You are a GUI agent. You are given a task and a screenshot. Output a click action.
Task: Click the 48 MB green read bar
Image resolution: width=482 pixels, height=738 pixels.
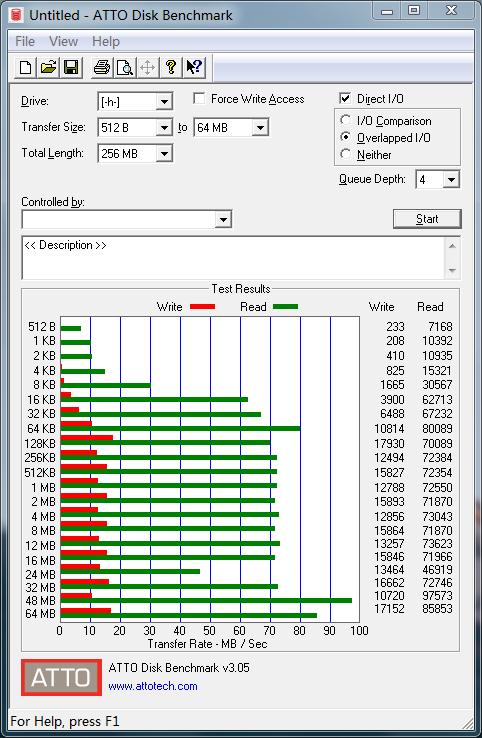(x=206, y=600)
